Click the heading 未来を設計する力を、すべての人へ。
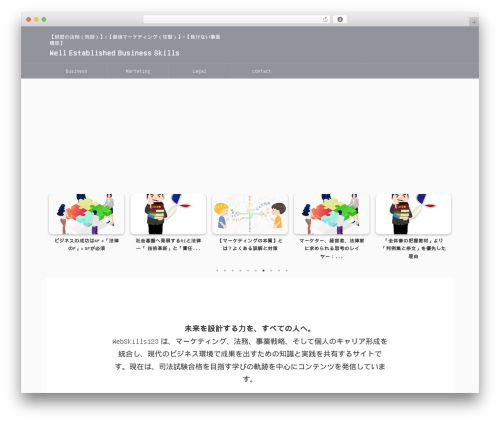 point(249,329)
